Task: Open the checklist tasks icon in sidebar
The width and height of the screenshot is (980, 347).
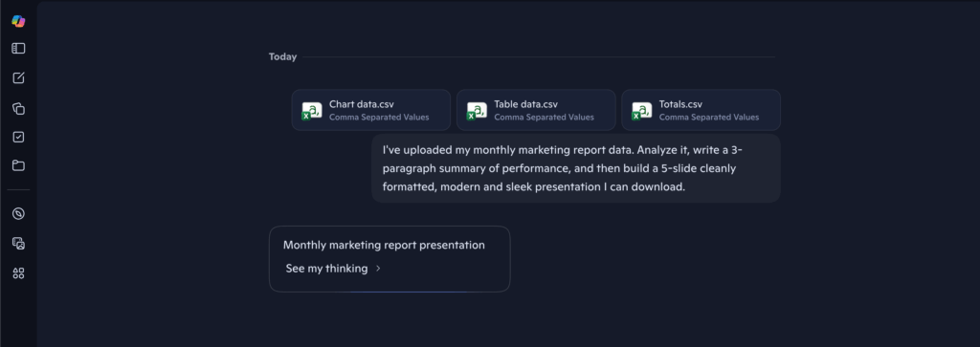Action: click(x=19, y=138)
